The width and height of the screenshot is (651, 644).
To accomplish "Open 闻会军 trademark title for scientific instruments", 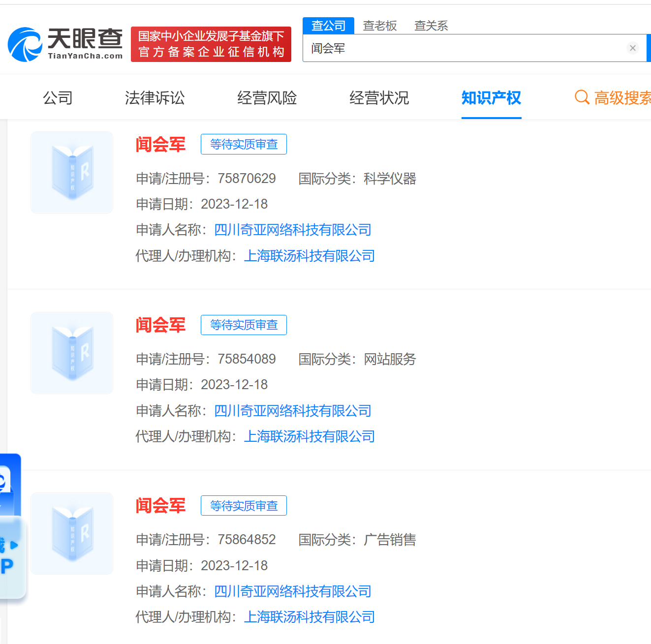I will (160, 144).
